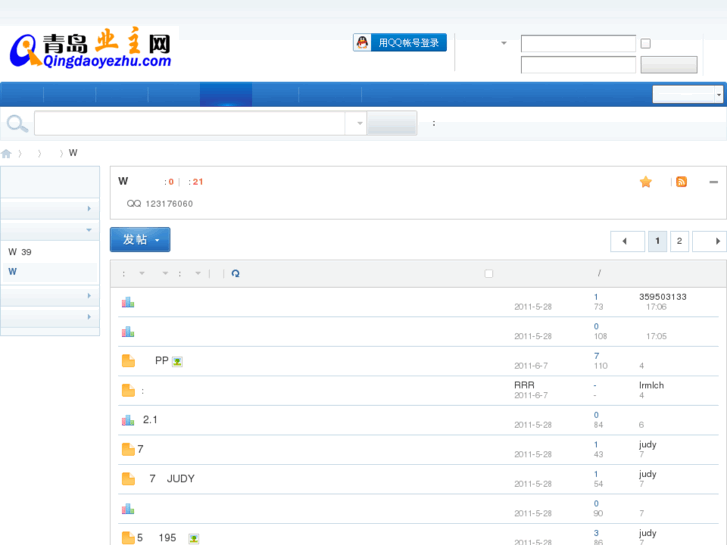Open the thread titled "2.1"
Viewport: 727px width, 545px height.
click(x=150, y=420)
